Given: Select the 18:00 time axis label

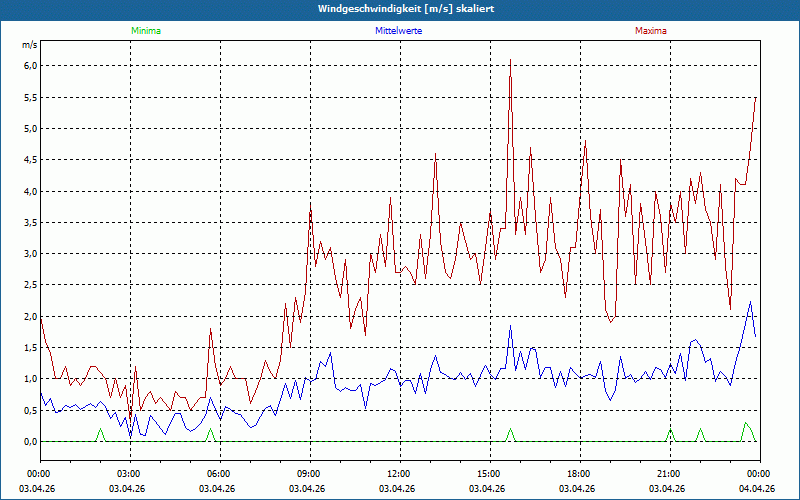Looking at the screenshot, I should (578, 474).
